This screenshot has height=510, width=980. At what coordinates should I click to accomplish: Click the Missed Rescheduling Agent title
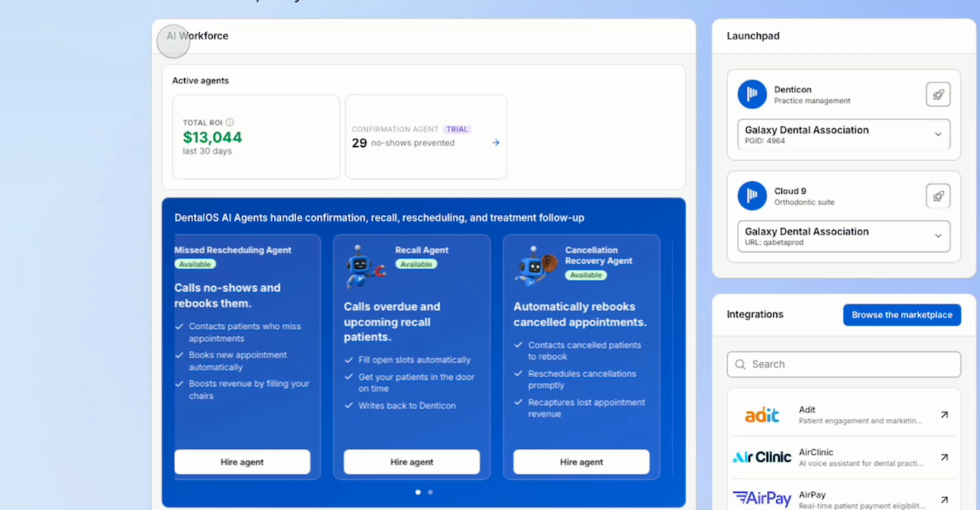point(232,250)
